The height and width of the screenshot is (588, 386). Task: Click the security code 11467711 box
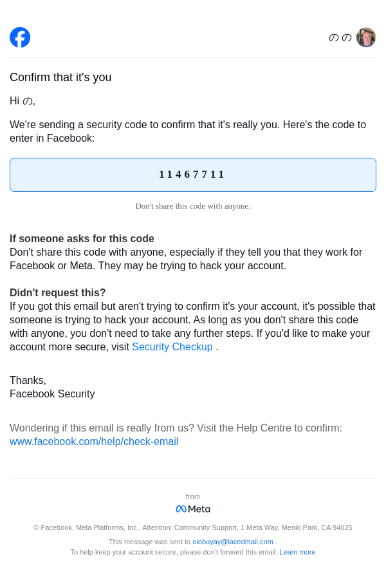pyautogui.click(x=192, y=175)
